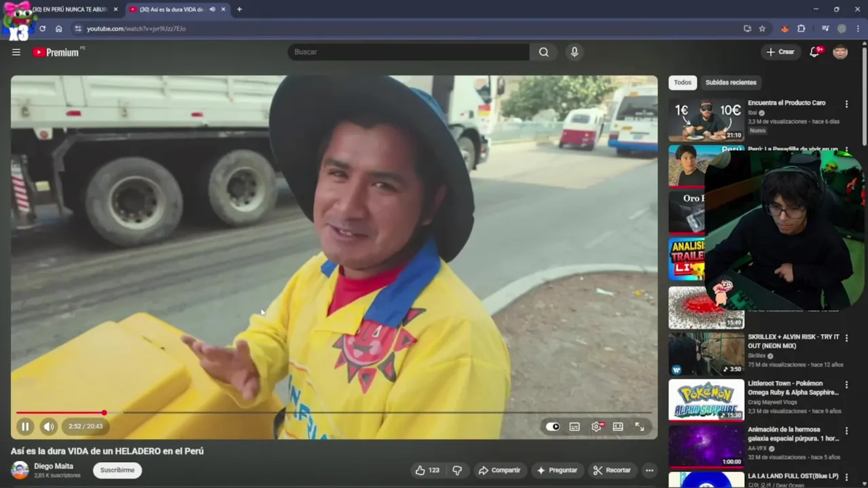Click the search magnifier button

[x=544, y=52]
